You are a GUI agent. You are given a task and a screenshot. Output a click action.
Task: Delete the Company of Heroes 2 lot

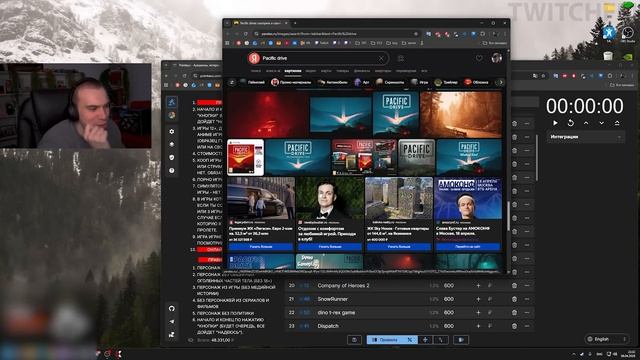(514, 286)
